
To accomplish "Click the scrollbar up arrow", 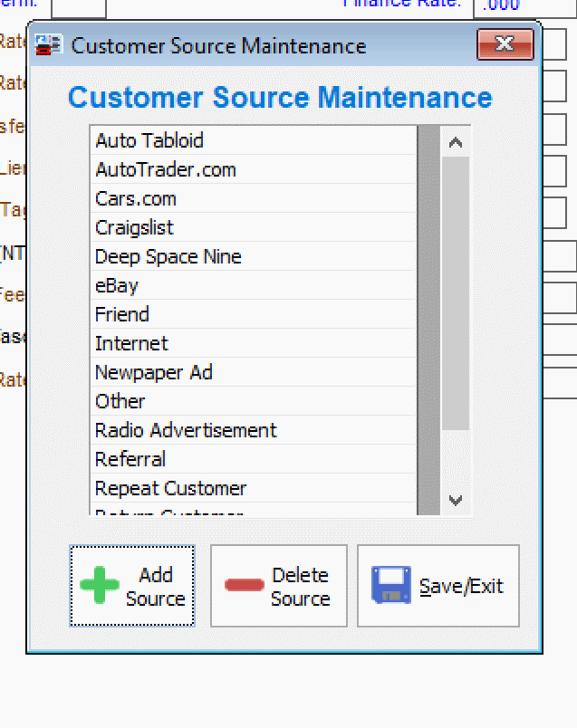I will coord(456,142).
